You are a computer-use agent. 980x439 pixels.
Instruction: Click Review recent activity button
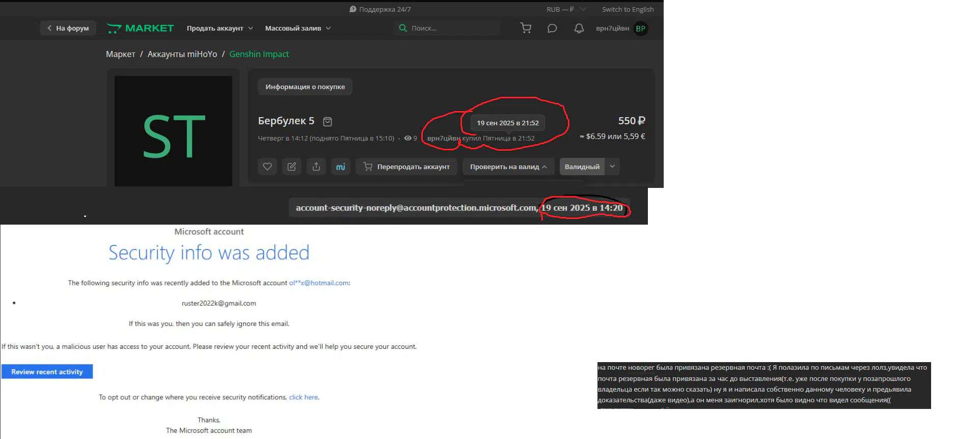47,372
